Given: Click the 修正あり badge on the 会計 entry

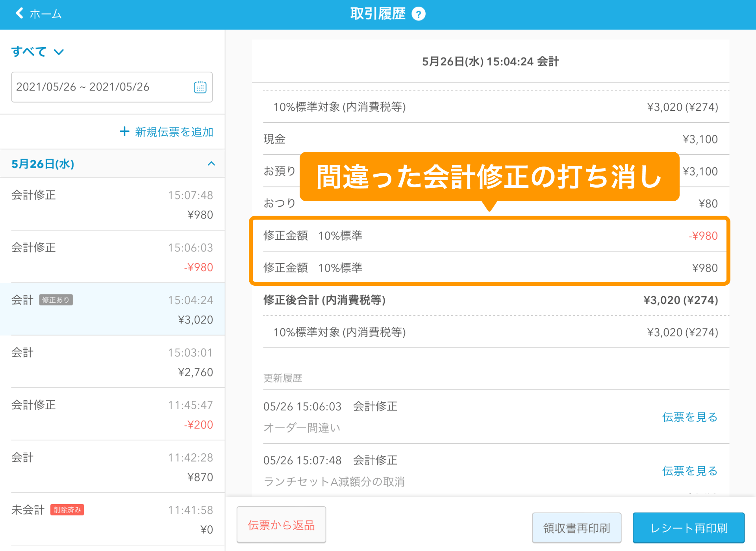Looking at the screenshot, I should click(56, 300).
